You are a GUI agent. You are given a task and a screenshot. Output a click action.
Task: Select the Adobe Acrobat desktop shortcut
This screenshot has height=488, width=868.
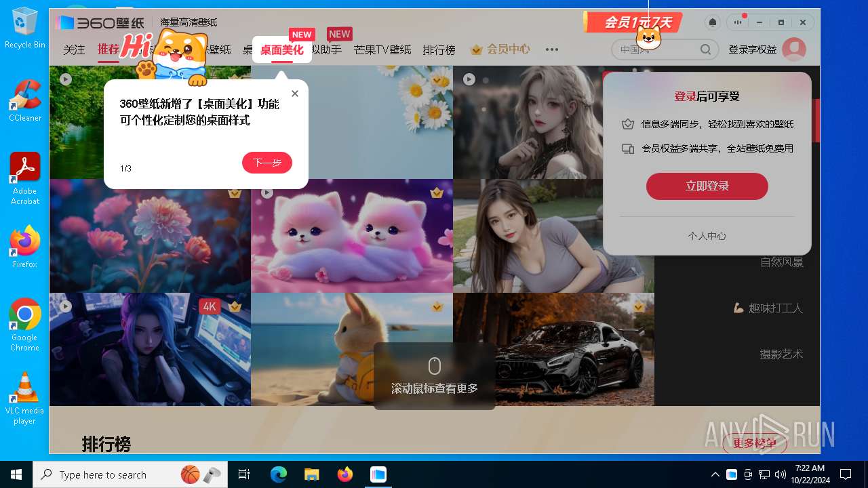[x=24, y=178]
